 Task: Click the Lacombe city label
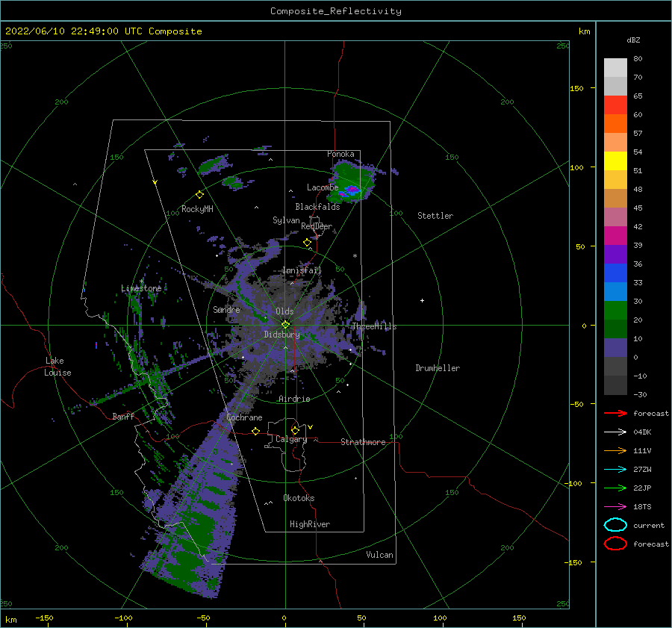323,187
